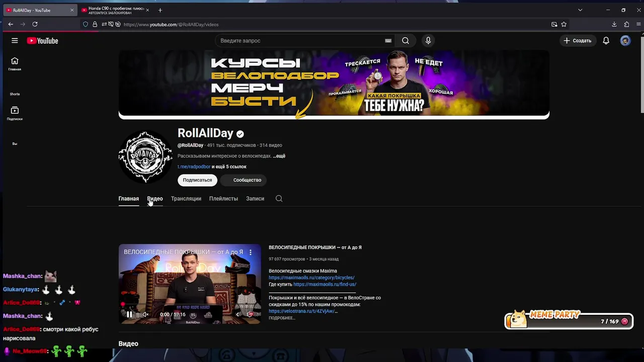Open the list all tabs dropdown

pyautogui.click(x=580, y=10)
